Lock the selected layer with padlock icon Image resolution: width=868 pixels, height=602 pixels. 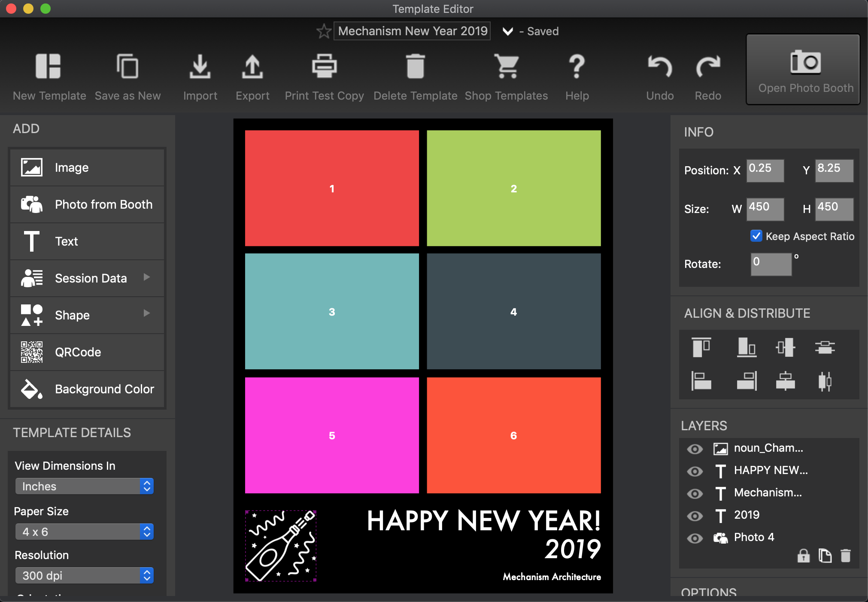click(803, 556)
